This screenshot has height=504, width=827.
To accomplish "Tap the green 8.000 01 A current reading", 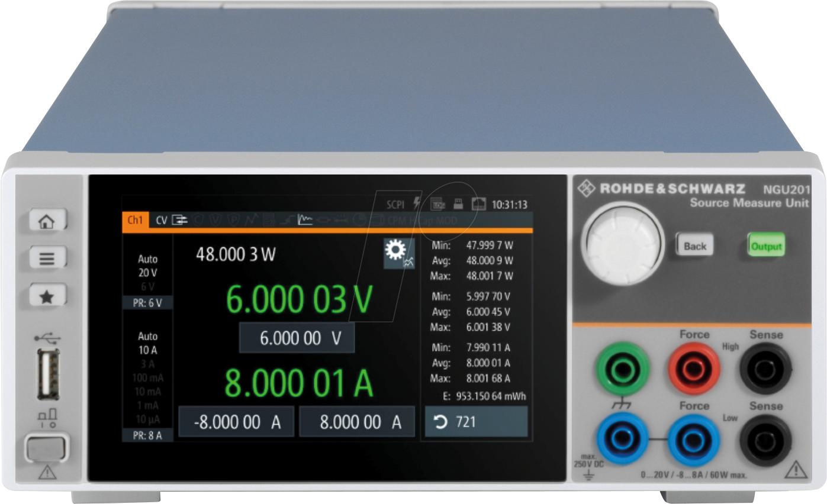I will tap(299, 383).
